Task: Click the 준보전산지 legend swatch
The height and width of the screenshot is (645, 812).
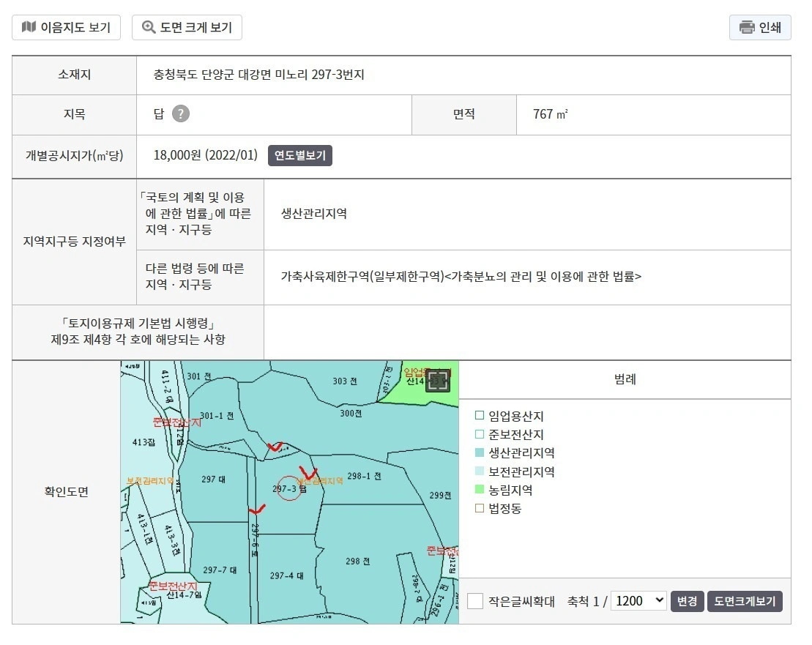Action: click(480, 434)
